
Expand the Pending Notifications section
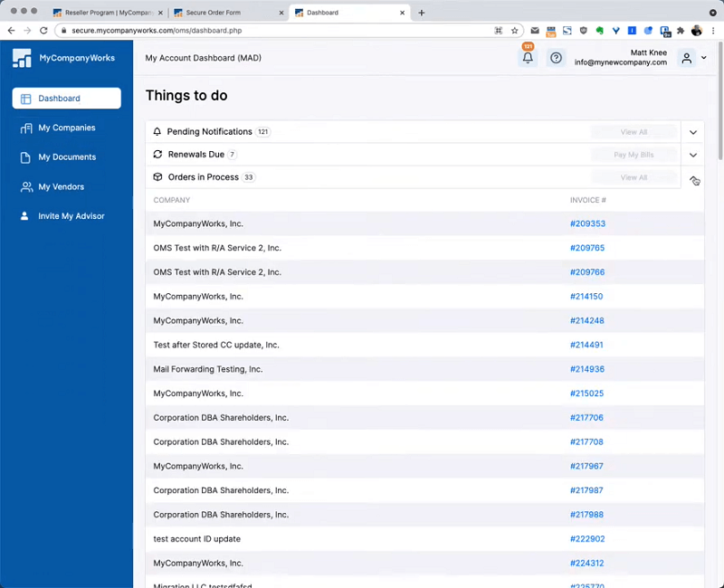[693, 132]
